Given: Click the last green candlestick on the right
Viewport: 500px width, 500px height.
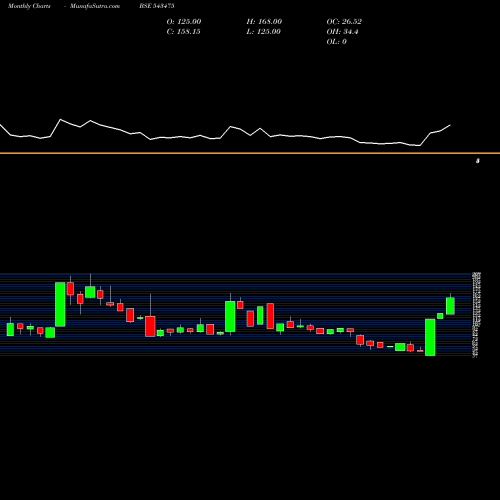Looking at the screenshot, I should [450, 306].
